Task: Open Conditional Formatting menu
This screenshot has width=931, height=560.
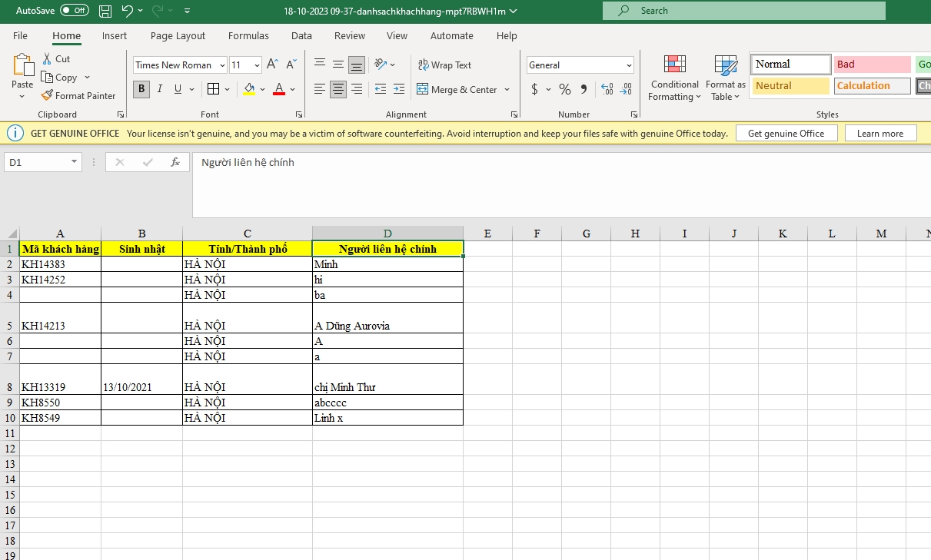Action: [674, 79]
